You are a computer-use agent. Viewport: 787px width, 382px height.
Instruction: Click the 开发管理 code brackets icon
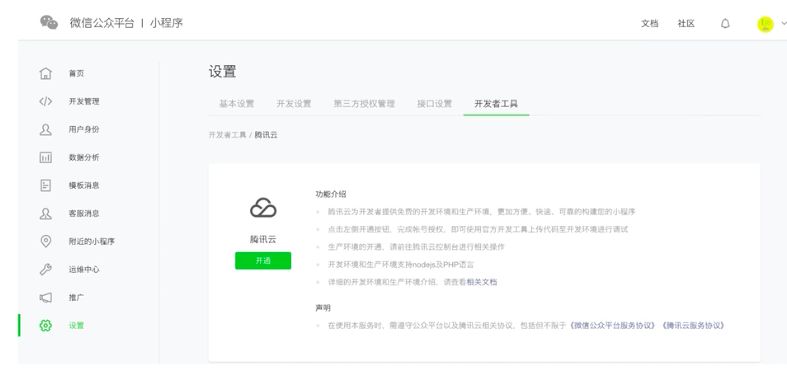(x=46, y=101)
